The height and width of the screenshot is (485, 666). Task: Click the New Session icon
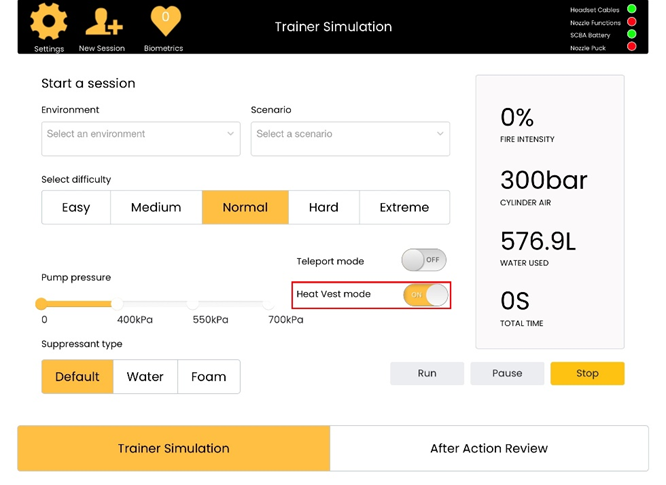[102, 22]
